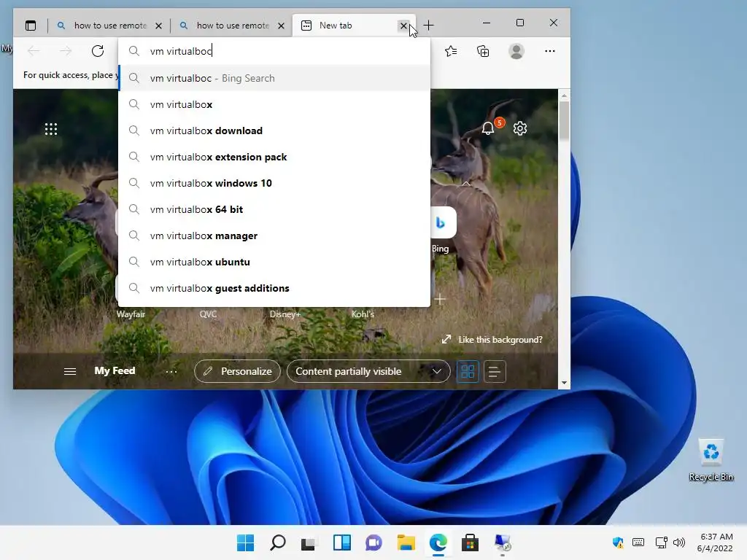
Task: Click the page scrollbar up arrow
Action: coord(564,96)
